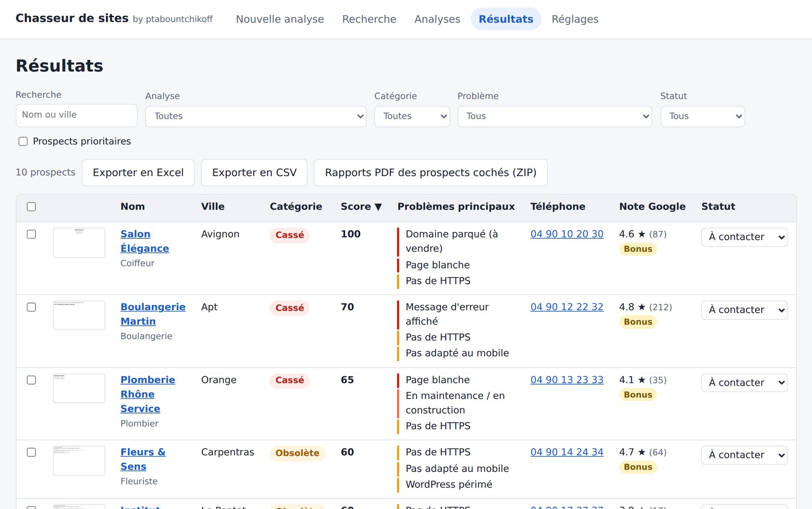This screenshot has width=812, height=509.
Task: Call phone number 04 90 13 23 33
Action: click(x=567, y=380)
